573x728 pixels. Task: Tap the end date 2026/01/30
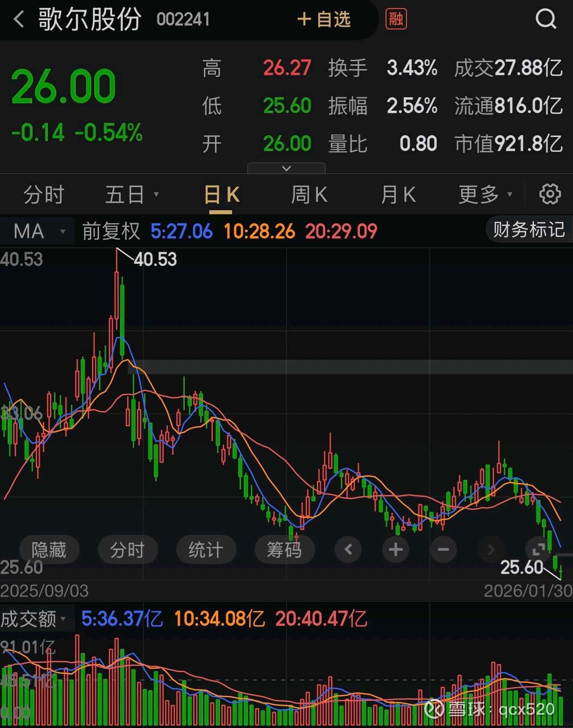(528, 591)
